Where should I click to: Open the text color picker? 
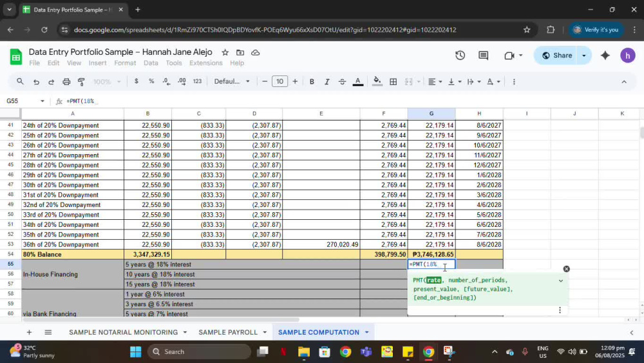[357, 81]
